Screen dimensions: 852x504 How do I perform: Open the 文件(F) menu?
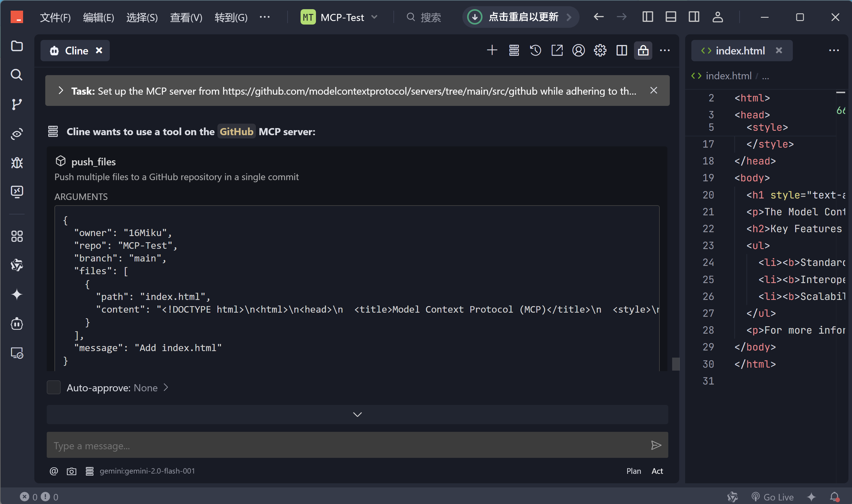(55, 17)
